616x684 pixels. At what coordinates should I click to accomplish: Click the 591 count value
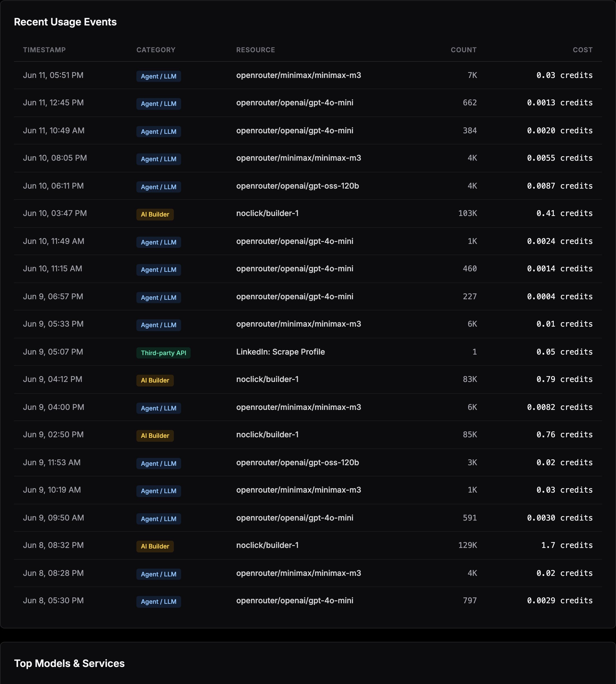(x=470, y=517)
